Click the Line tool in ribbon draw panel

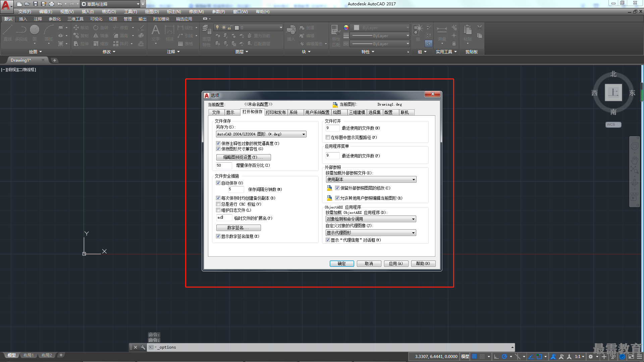tap(8, 33)
